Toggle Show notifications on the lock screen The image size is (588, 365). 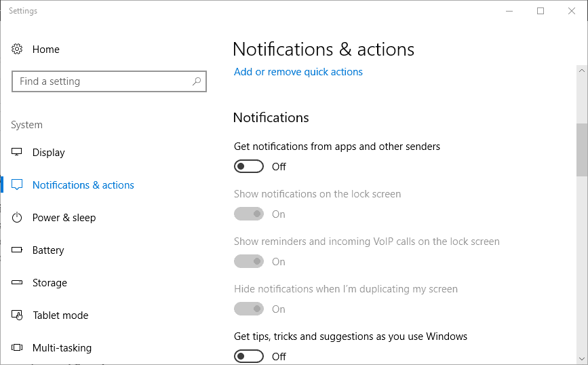coord(249,214)
